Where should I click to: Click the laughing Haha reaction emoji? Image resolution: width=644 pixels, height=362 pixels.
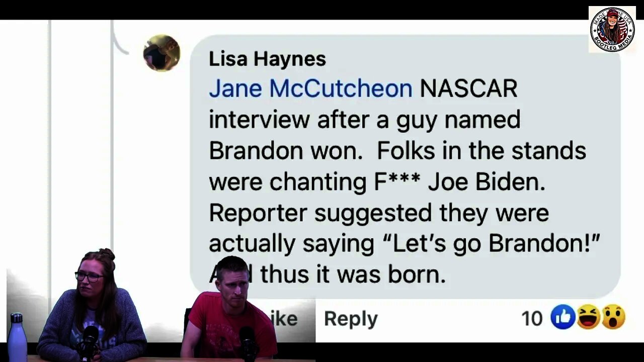(588, 318)
